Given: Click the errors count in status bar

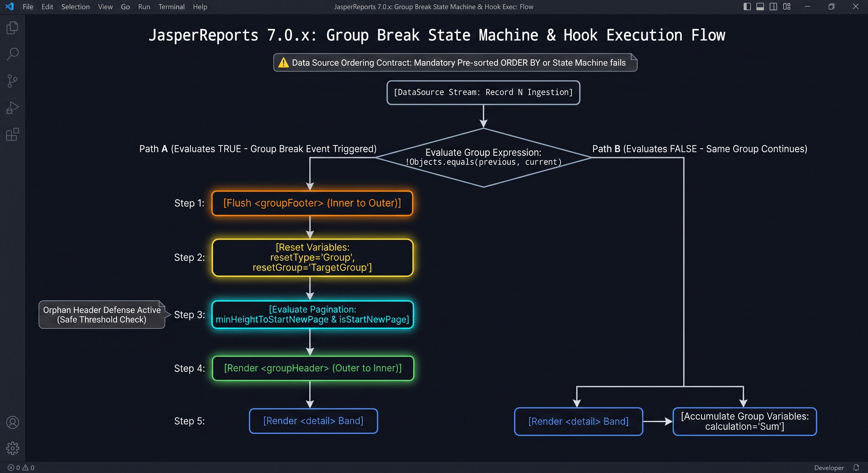Looking at the screenshot, I should click(x=14, y=468).
